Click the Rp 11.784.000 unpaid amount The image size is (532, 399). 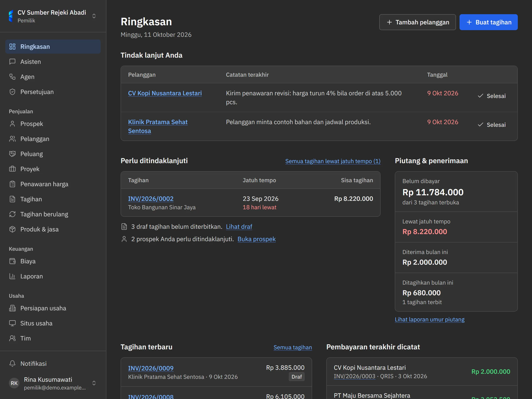(433, 192)
